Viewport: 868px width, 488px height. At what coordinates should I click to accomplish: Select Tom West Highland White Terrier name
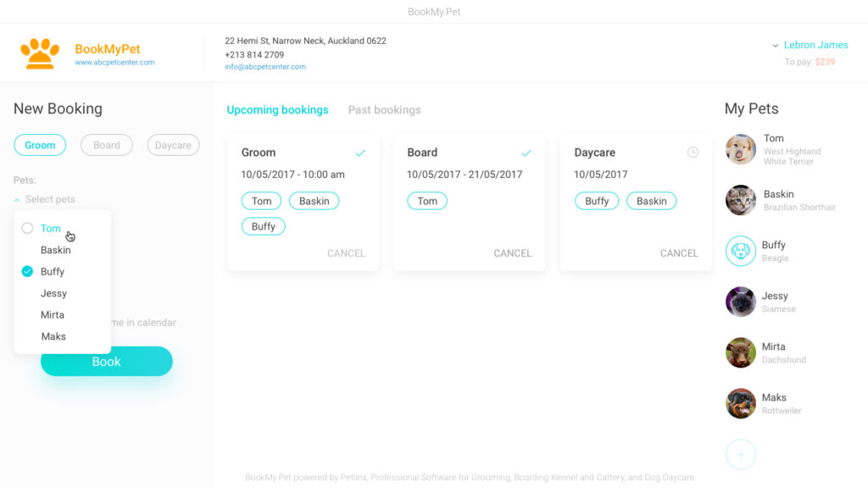(x=773, y=138)
